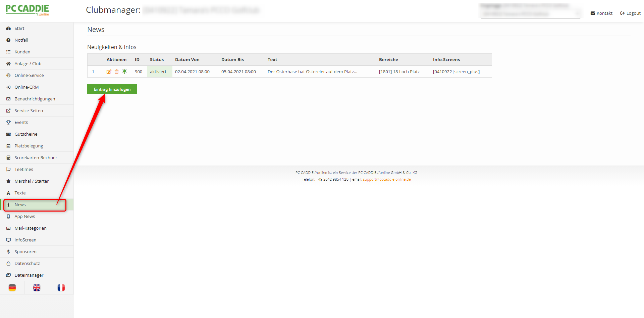Click the Bereiche column header
644x318 pixels.
[388, 60]
